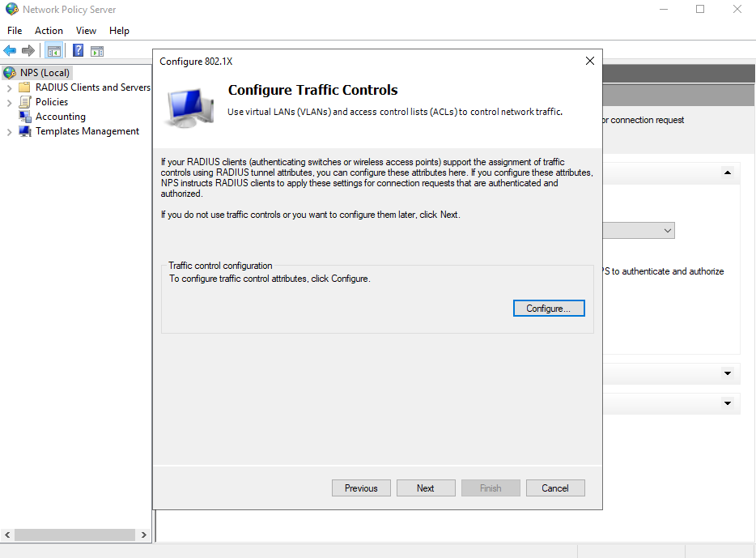Cancel the Configure 802.1X wizard

coord(555,488)
